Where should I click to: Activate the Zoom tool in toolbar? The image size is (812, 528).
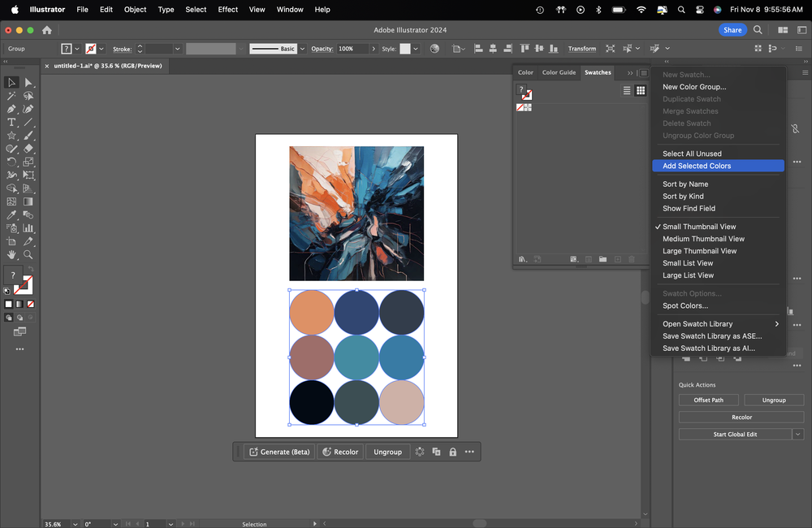[x=28, y=254]
